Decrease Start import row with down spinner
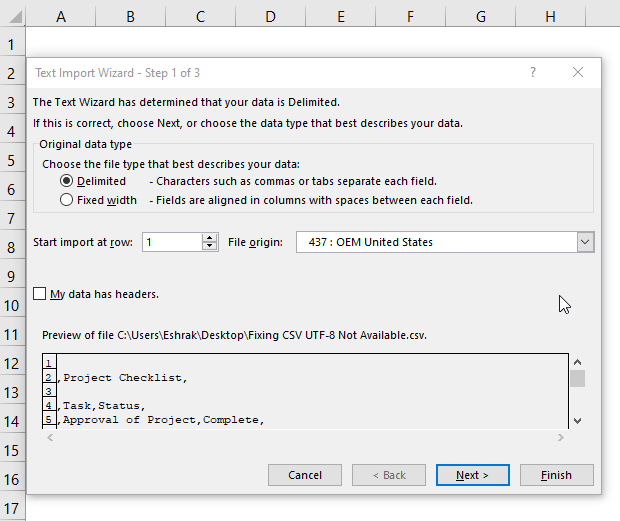620x521 pixels. click(x=210, y=246)
